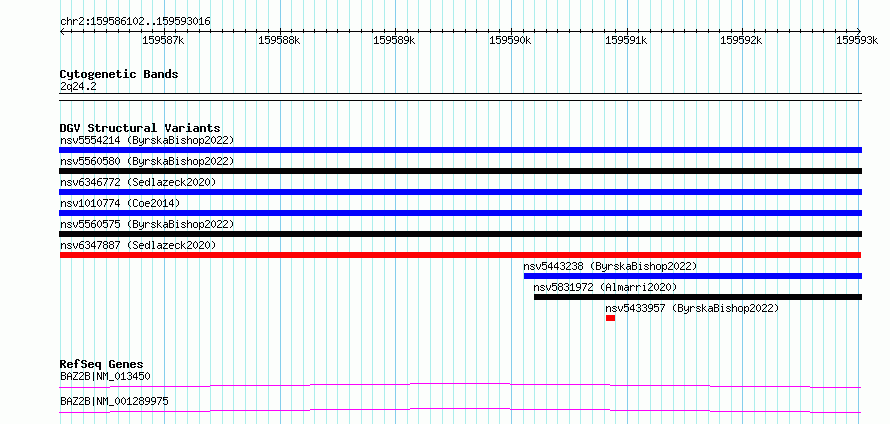Select the blue bar under nsv6346772
The image size is (890, 424).
pos(460,192)
